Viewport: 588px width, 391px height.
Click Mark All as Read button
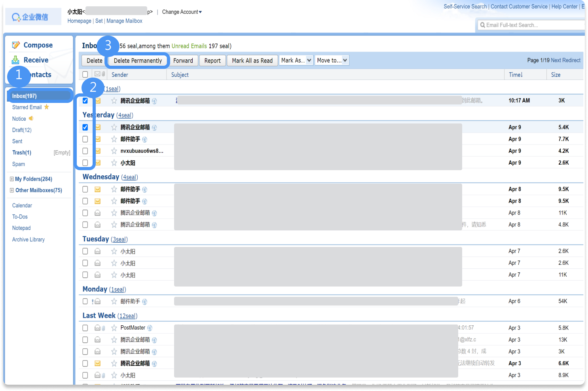tap(252, 61)
